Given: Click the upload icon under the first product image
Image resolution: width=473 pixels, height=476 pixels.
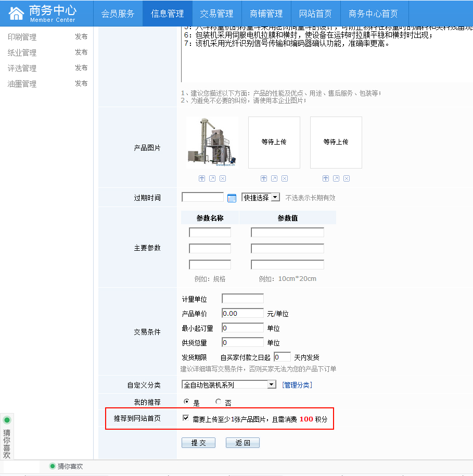Looking at the screenshot, I should (202, 178).
